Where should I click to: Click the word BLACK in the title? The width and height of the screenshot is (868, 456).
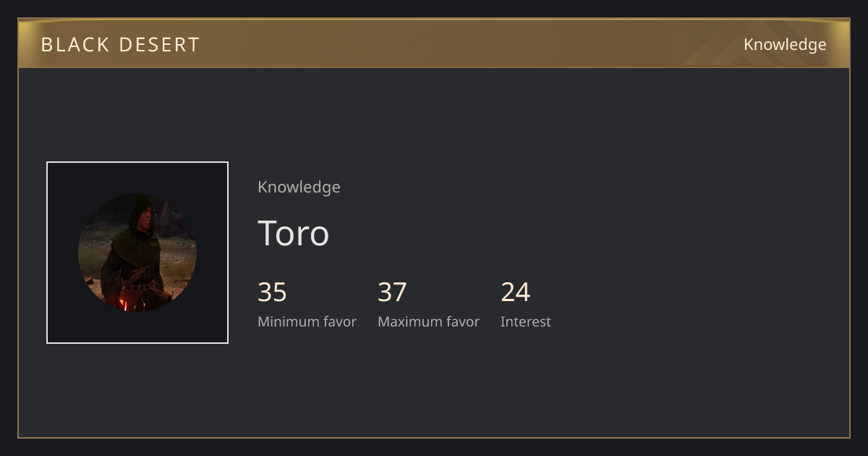tap(74, 45)
